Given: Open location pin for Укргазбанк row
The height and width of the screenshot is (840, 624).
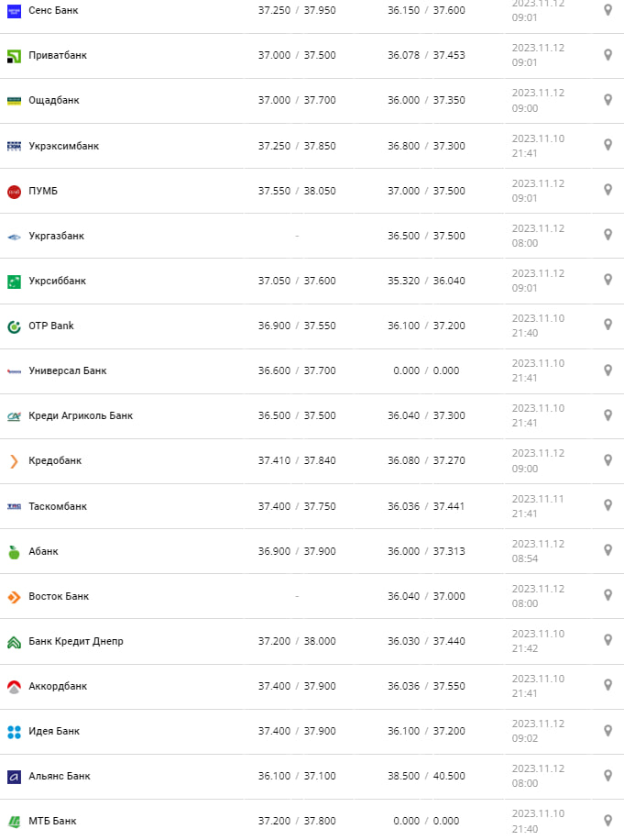Looking at the screenshot, I should pyautogui.click(x=608, y=236).
